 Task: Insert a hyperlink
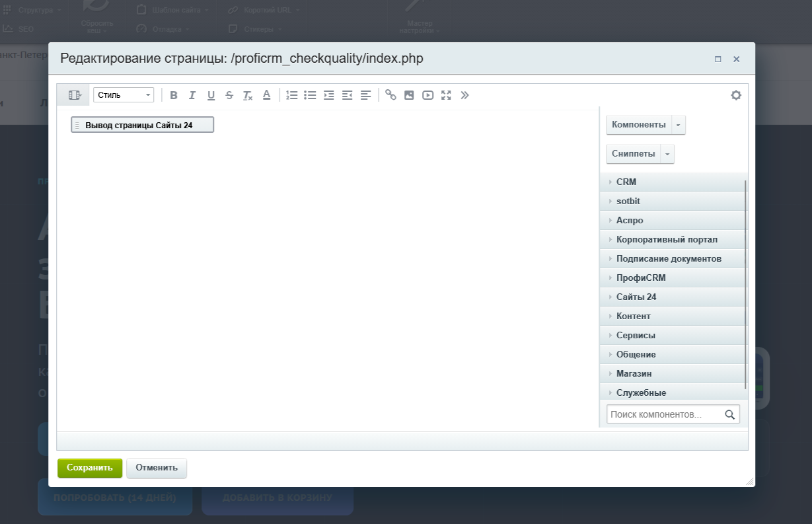[390, 95]
